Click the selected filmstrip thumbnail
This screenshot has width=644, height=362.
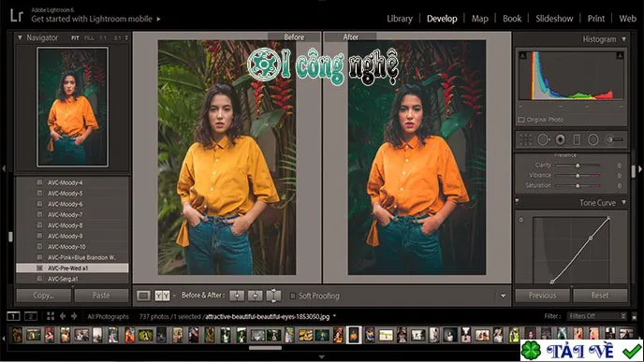pos(354,335)
